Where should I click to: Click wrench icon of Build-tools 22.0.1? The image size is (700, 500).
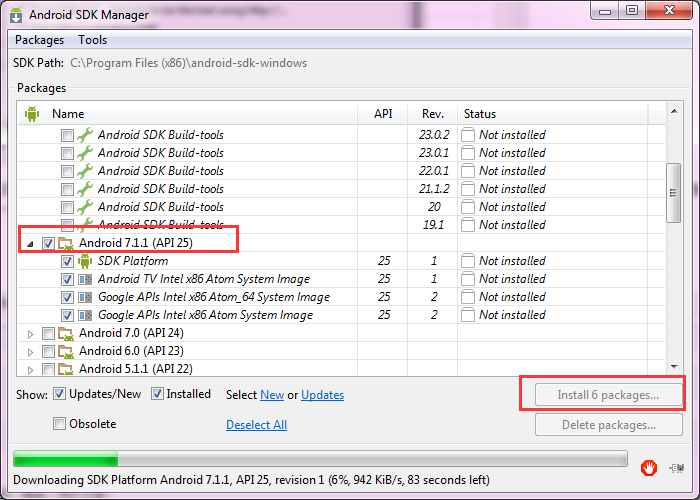click(85, 171)
